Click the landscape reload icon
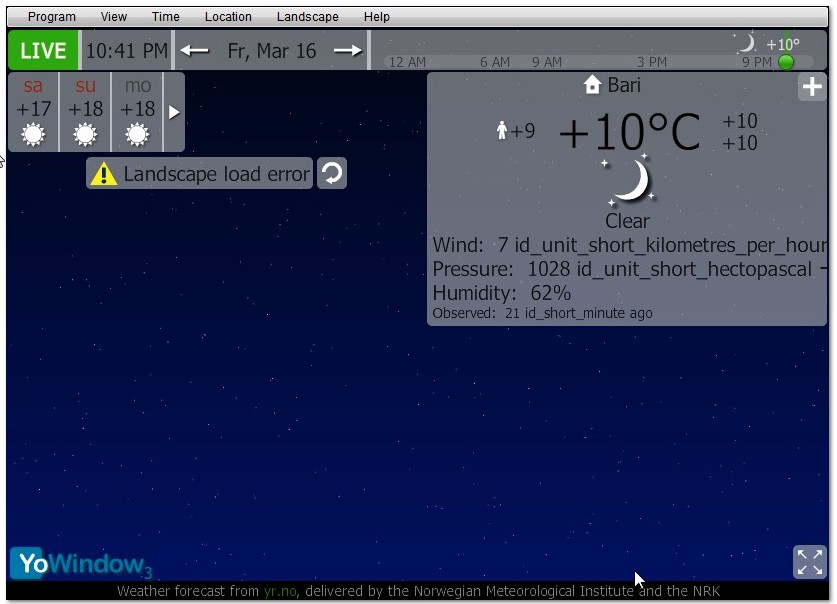 pyautogui.click(x=331, y=173)
